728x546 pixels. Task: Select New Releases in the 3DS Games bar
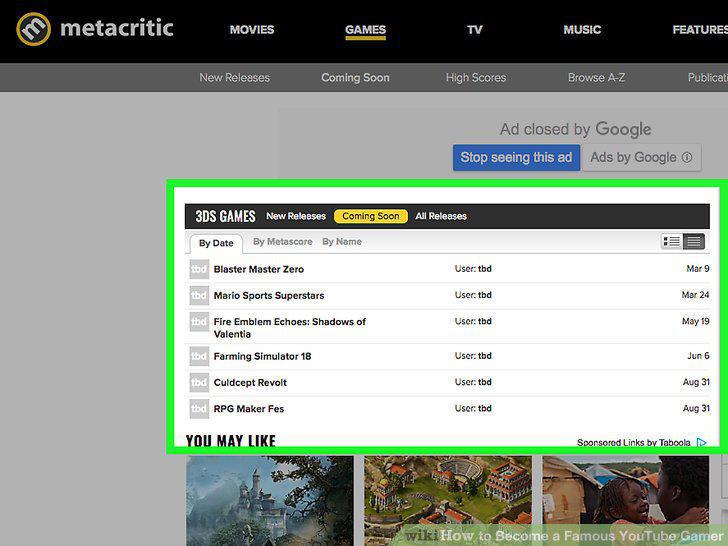(296, 216)
